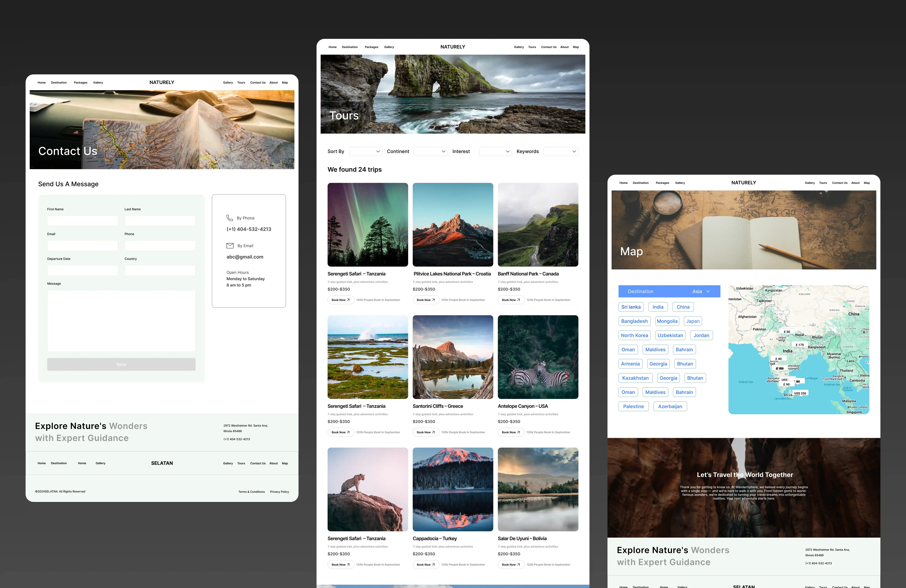Open Tours in the Tours page top navigation
This screenshot has width=906, height=588.
(532, 47)
